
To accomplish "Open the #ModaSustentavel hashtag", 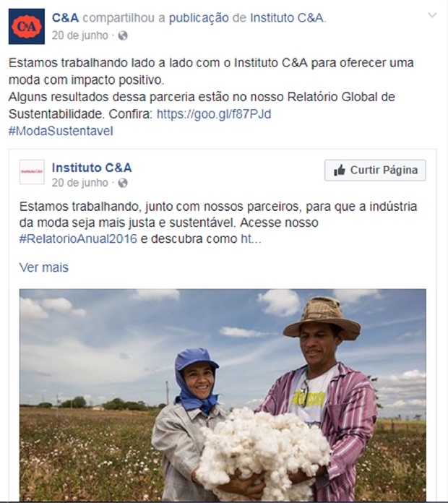I will 61,131.
